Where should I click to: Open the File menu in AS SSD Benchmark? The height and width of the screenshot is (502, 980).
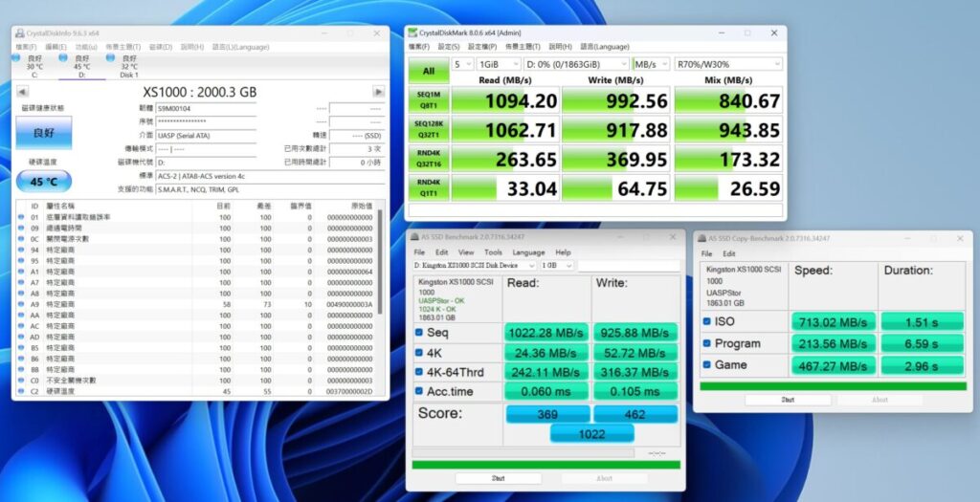pyautogui.click(x=419, y=252)
